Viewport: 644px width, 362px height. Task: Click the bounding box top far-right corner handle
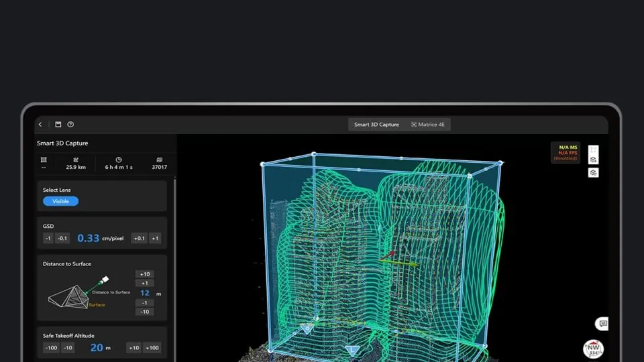[x=500, y=163]
